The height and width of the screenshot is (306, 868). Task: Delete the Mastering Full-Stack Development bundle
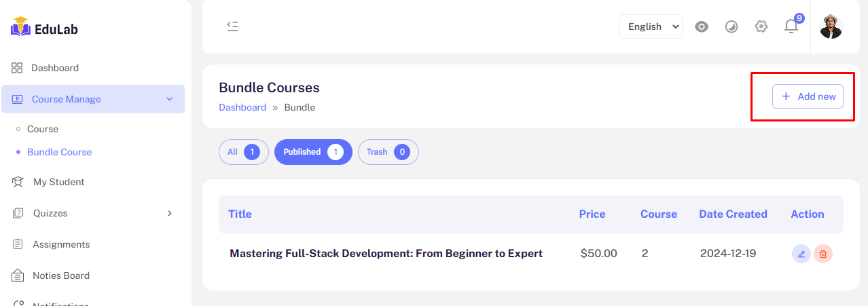click(823, 254)
